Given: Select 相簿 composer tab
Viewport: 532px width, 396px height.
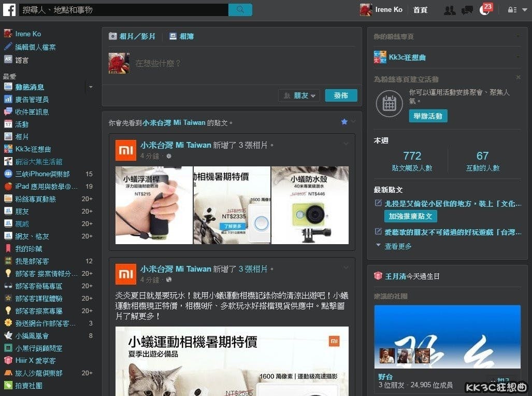Looking at the screenshot, I should [x=182, y=36].
